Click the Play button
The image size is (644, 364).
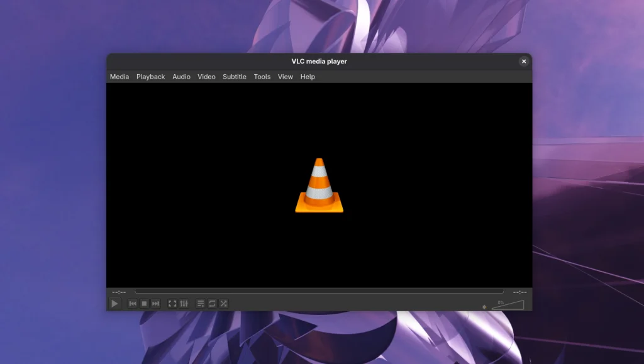114,304
